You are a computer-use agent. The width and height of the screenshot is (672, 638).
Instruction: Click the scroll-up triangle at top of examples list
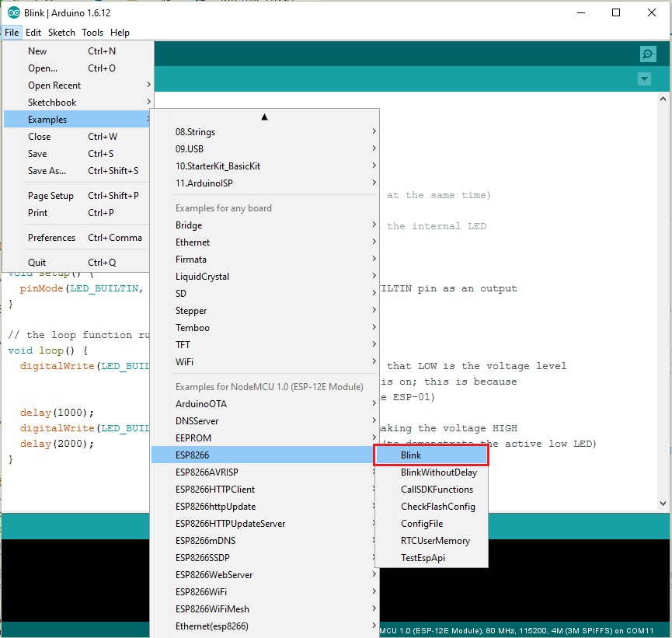[x=264, y=117]
